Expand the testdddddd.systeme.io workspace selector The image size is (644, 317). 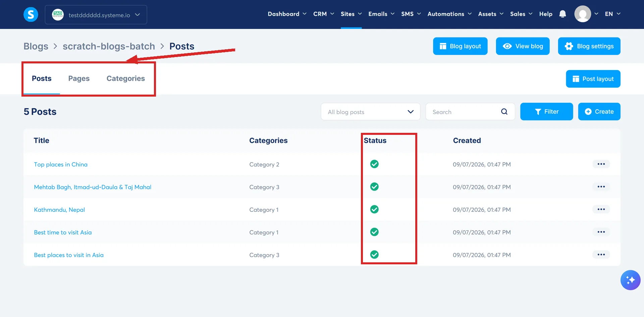click(x=96, y=15)
